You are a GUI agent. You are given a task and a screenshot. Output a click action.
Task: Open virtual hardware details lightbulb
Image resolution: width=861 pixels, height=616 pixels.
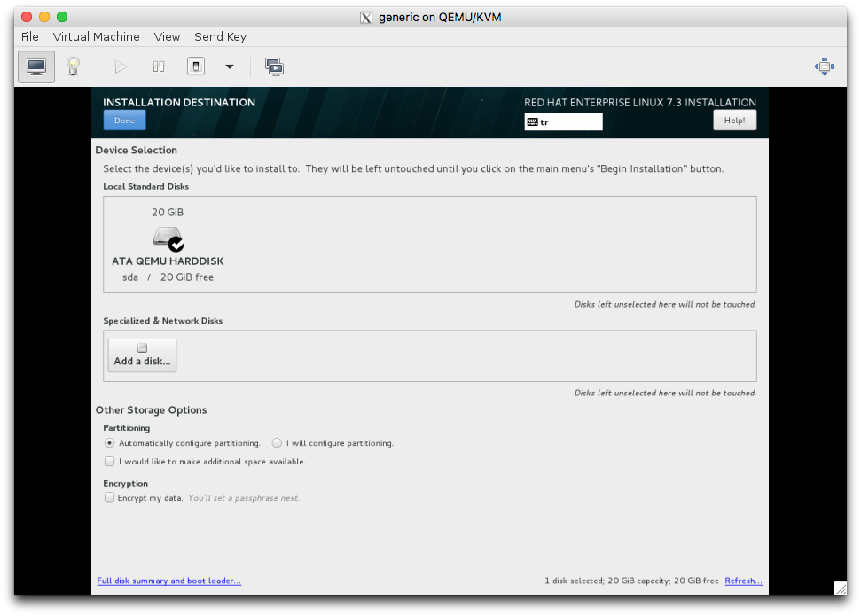(73, 67)
